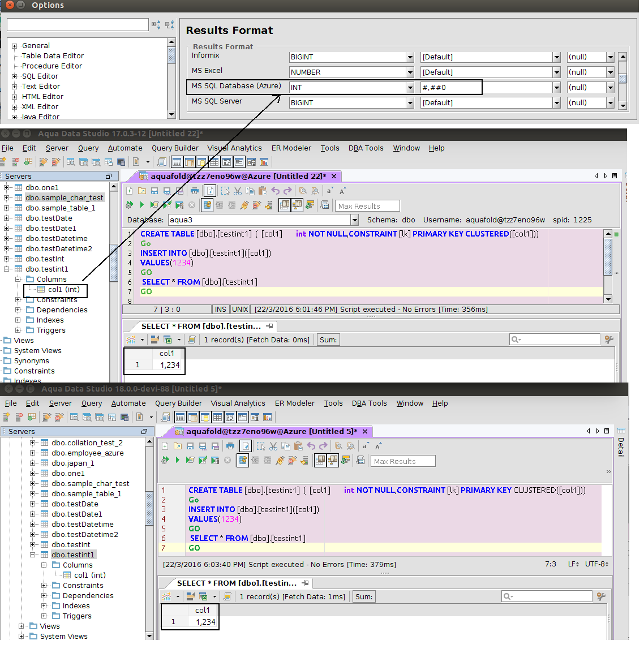Decrease font size with small a in Untitled 22
The height and width of the screenshot is (653, 644).
point(329,191)
